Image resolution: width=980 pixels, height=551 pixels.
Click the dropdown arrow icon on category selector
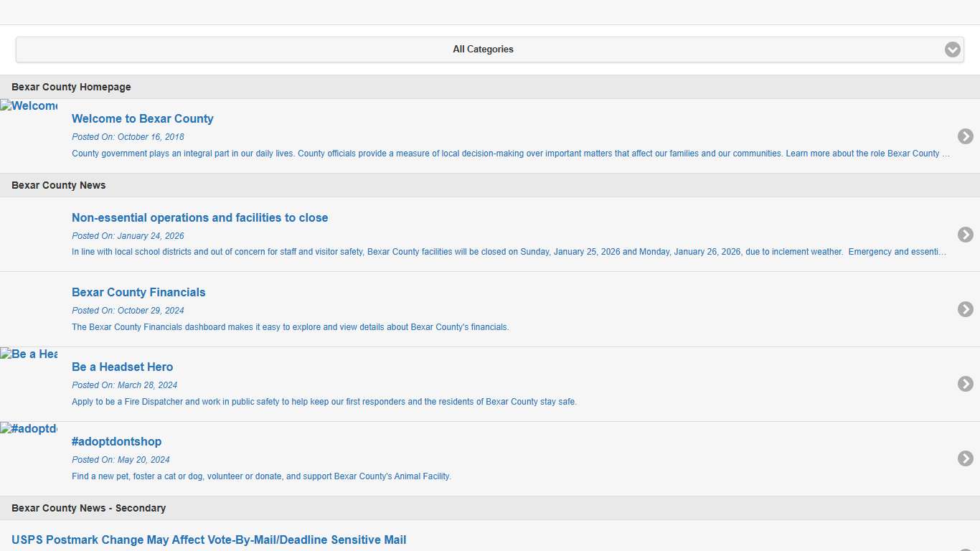[952, 50]
